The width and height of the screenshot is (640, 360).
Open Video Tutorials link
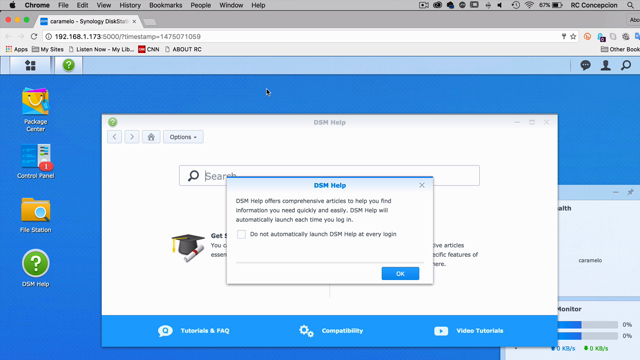tap(468, 331)
